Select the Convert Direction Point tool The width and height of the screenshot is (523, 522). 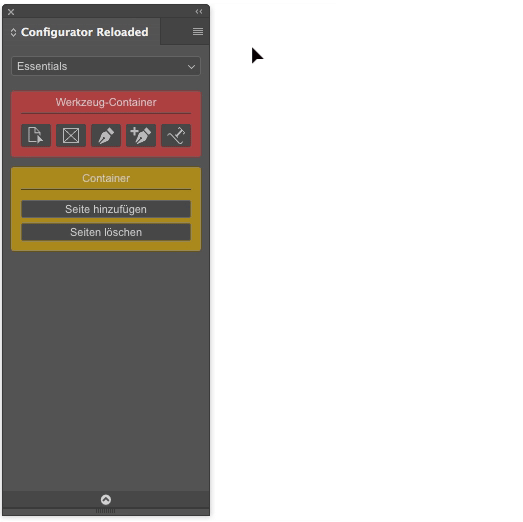point(176,135)
